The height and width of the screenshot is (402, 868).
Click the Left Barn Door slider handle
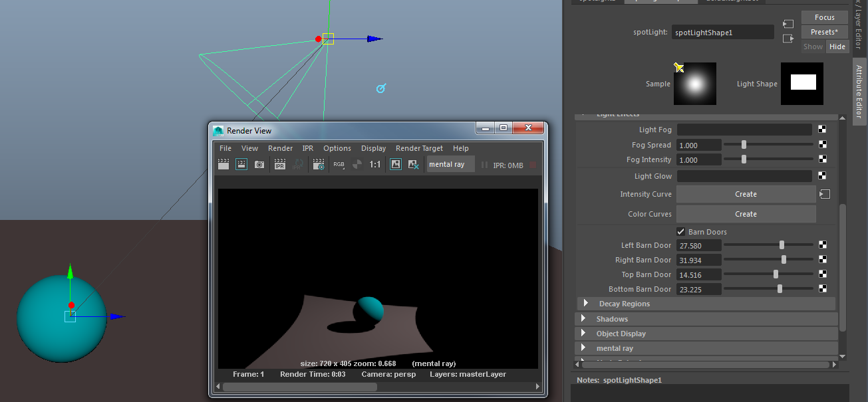[x=782, y=245]
